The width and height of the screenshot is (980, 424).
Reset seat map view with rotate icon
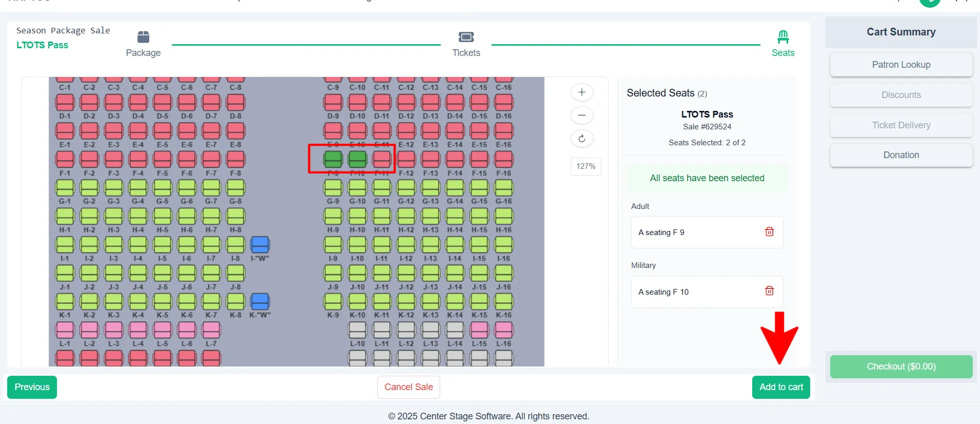click(x=582, y=139)
